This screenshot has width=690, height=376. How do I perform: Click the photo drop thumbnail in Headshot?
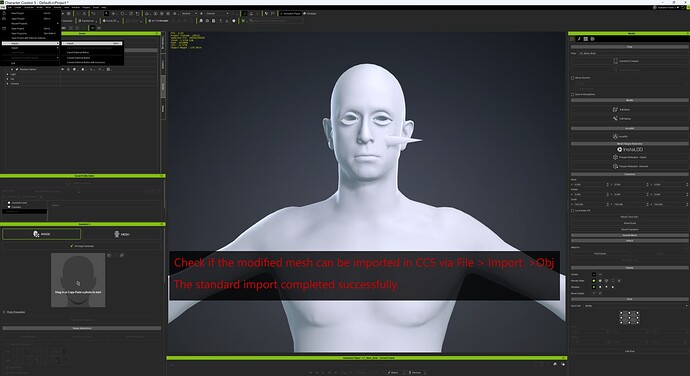point(78,280)
